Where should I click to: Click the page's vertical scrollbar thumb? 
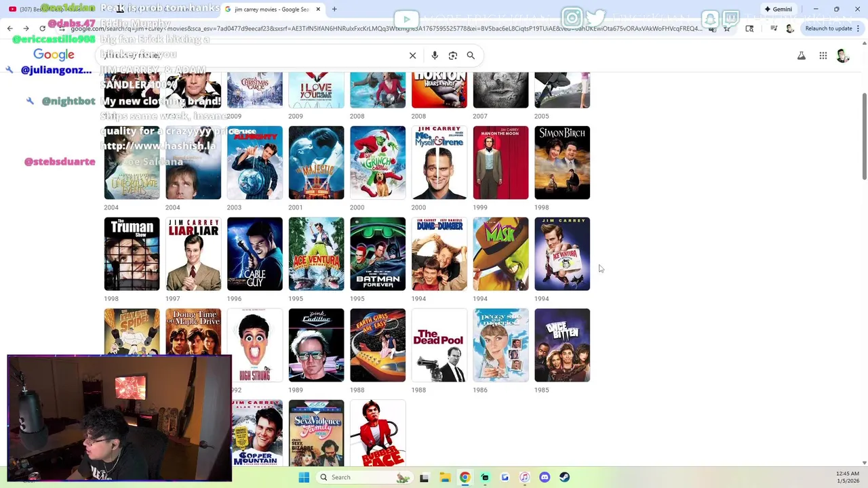pyautogui.click(x=864, y=136)
